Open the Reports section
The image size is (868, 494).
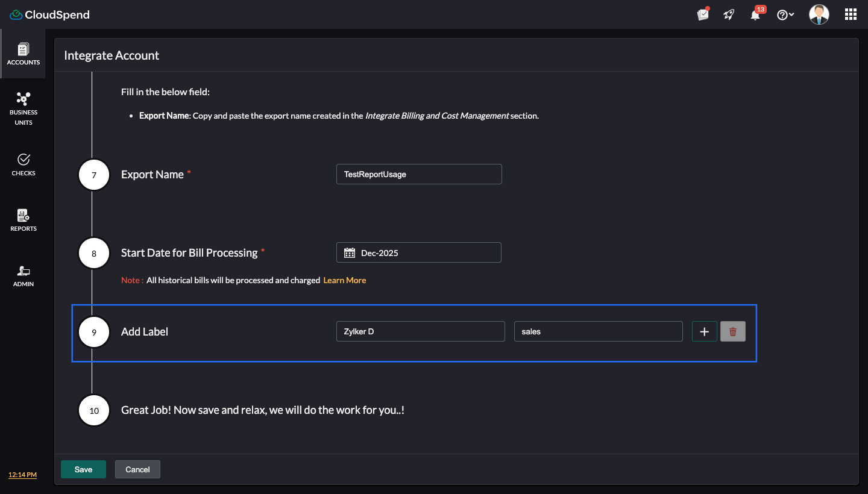pyautogui.click(x=24, y=220)
